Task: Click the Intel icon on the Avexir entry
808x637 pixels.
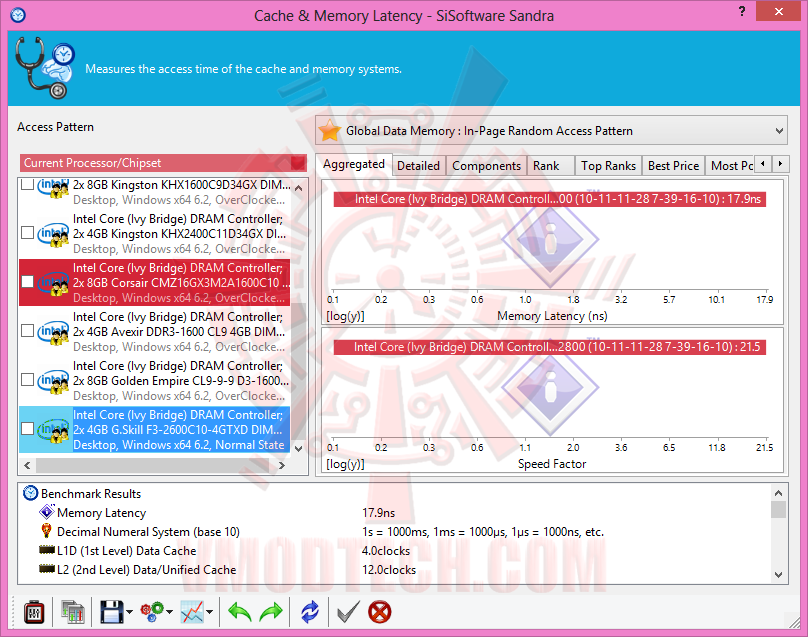Action: click(x=54, y=332)
